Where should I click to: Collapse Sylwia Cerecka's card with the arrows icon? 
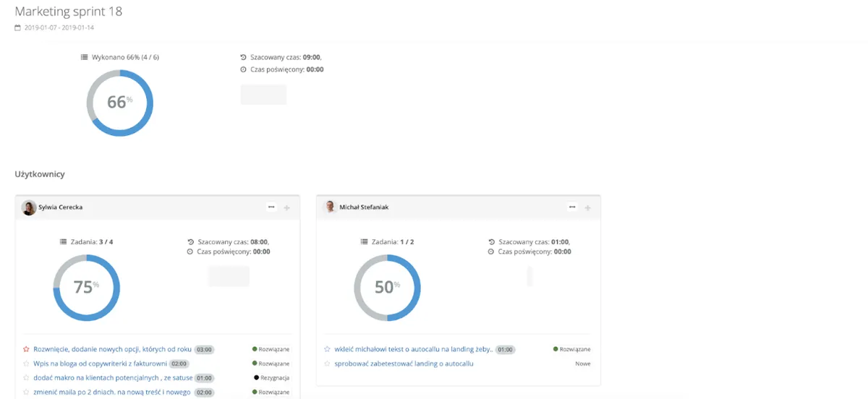(x=271, y=207)
